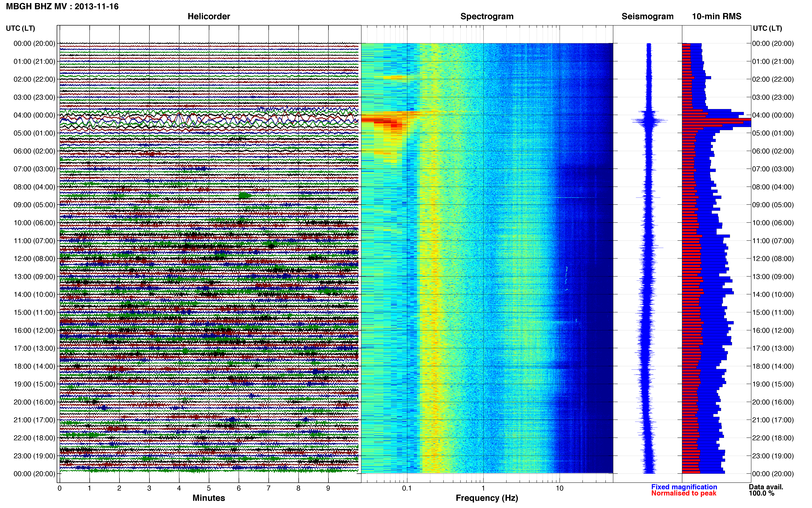Click the '10' tick on the Frequency axis
The height and width of the screenshot is (508, 812).
tap(559, 488)
